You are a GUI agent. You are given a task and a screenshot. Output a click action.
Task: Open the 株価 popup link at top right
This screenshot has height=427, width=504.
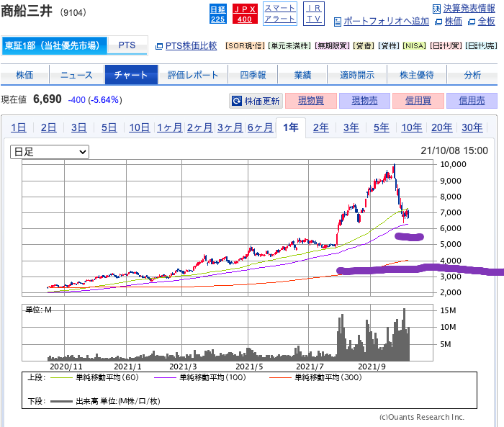[x=453, y=22]
